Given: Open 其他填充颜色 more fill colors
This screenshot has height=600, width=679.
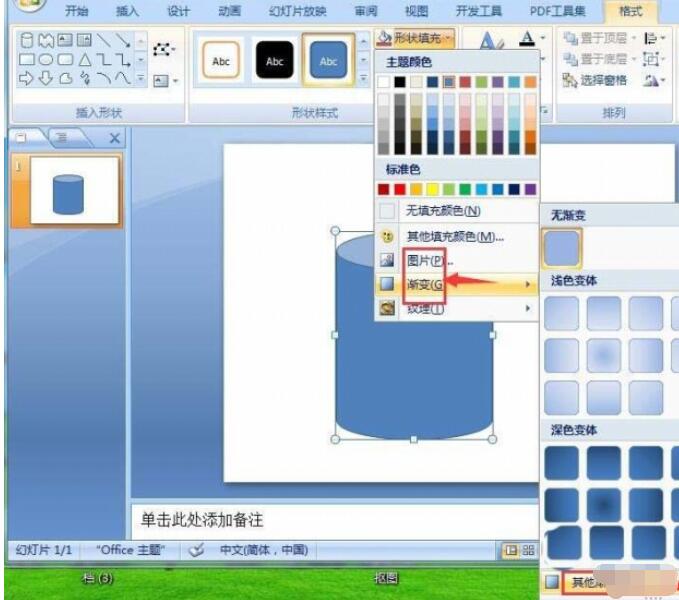Looking at the screenshot, I should click(454, 236).
